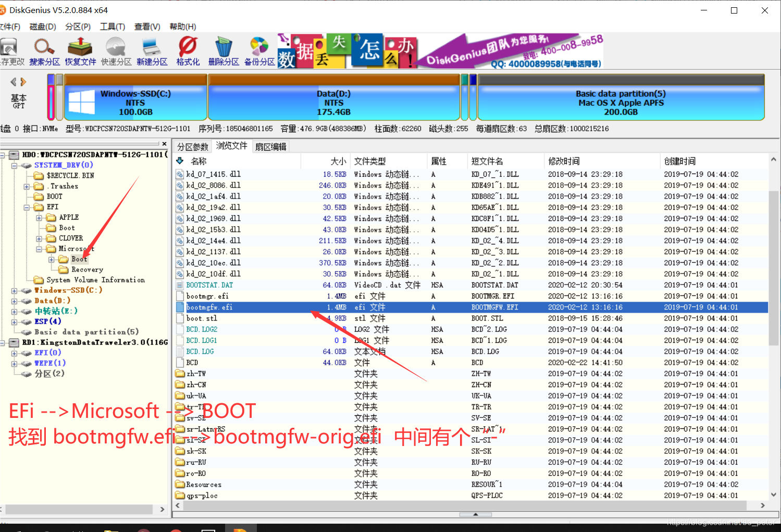Click the sort arrow icon beside 名称

pos(180,161)
